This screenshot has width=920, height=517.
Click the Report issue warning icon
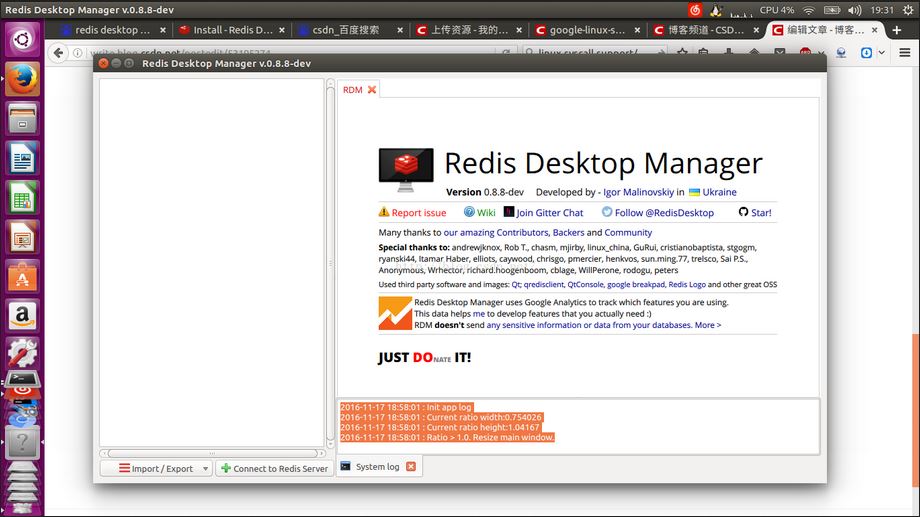point(384,212)
